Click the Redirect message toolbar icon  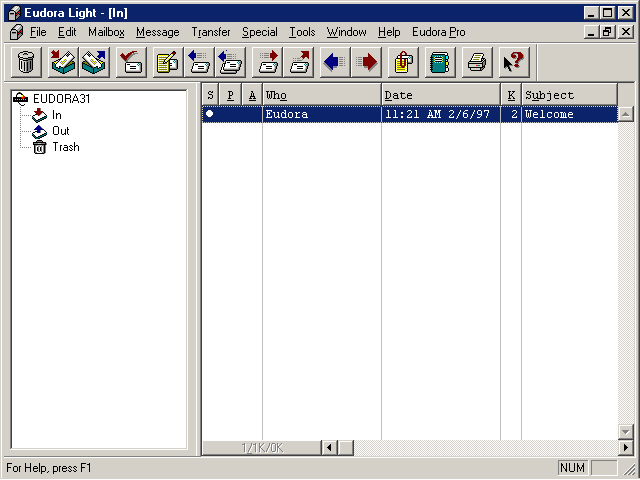pos(299,62)
